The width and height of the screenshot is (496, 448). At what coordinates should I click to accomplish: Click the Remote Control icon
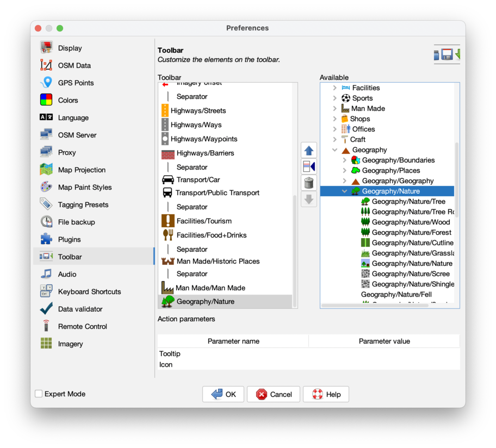coord(46,326)
